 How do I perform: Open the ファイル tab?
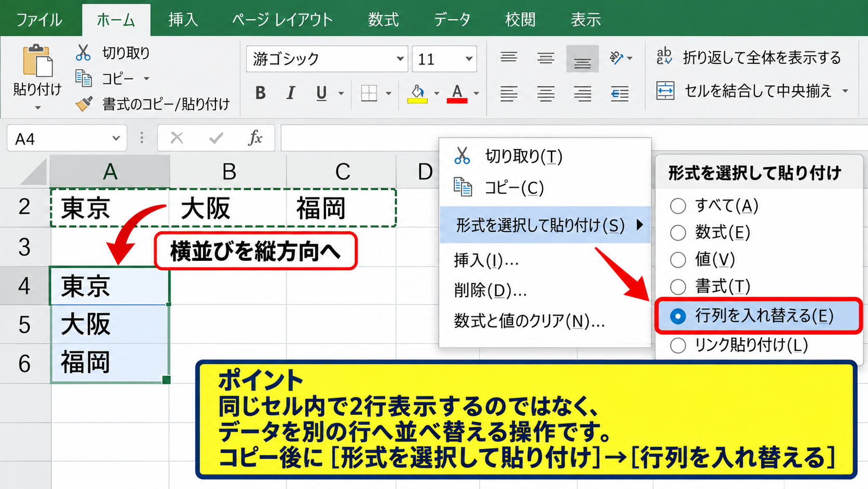coord(39,20)
